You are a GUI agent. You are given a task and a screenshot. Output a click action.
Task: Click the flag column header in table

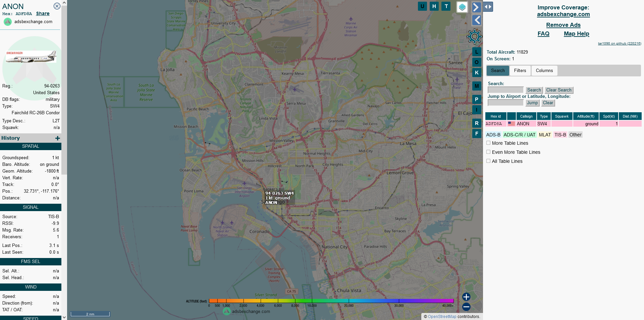click(x=511, y=116)
